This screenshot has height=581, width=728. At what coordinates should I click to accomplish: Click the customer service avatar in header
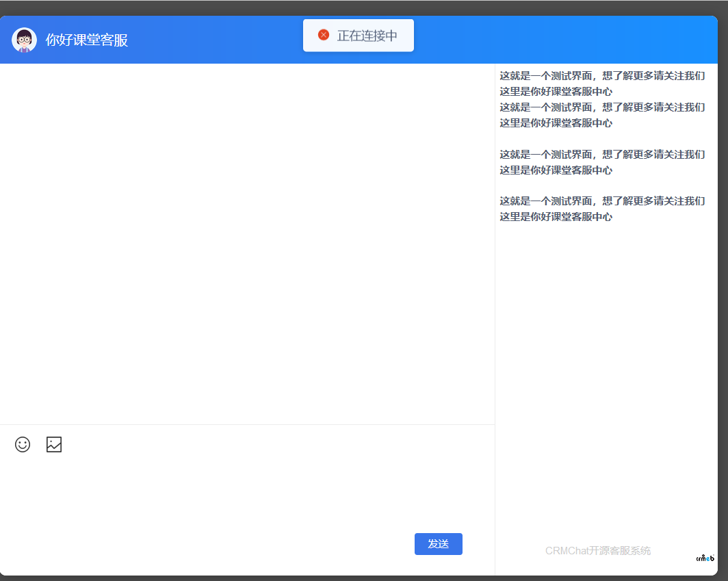[x=24, y=40]
